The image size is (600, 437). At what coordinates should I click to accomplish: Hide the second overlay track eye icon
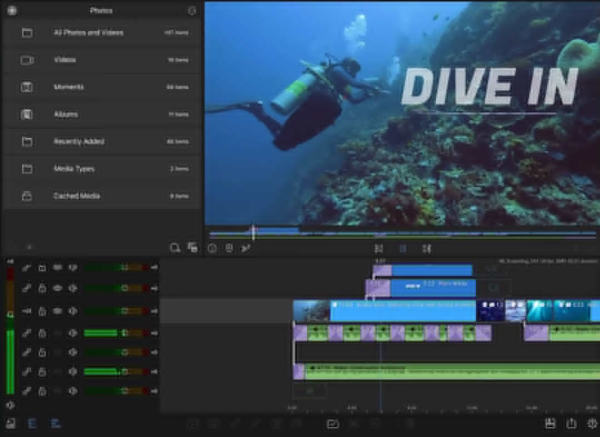click(x=57, y=288)
